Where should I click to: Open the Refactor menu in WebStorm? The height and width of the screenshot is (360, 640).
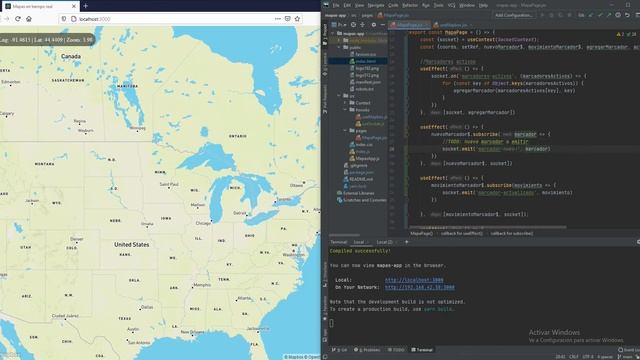pyautogui.click(x=410, y=5)
